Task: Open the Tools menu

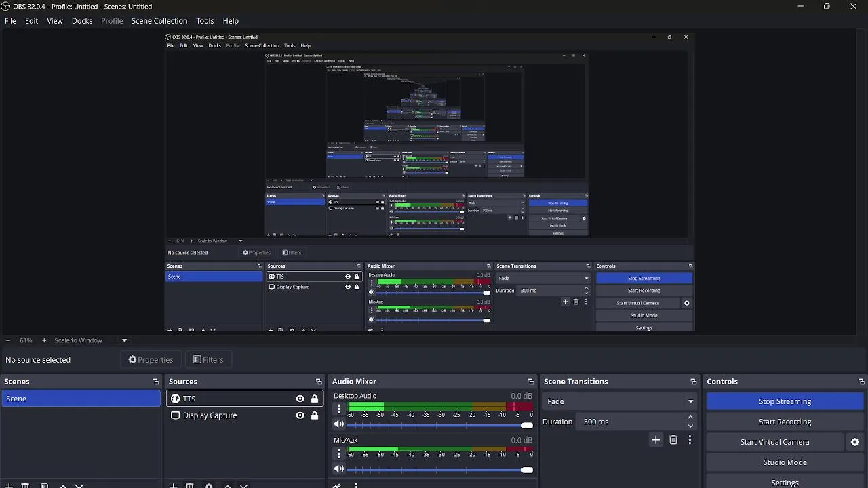Action: pyautogui.click(x=205, y=21)
